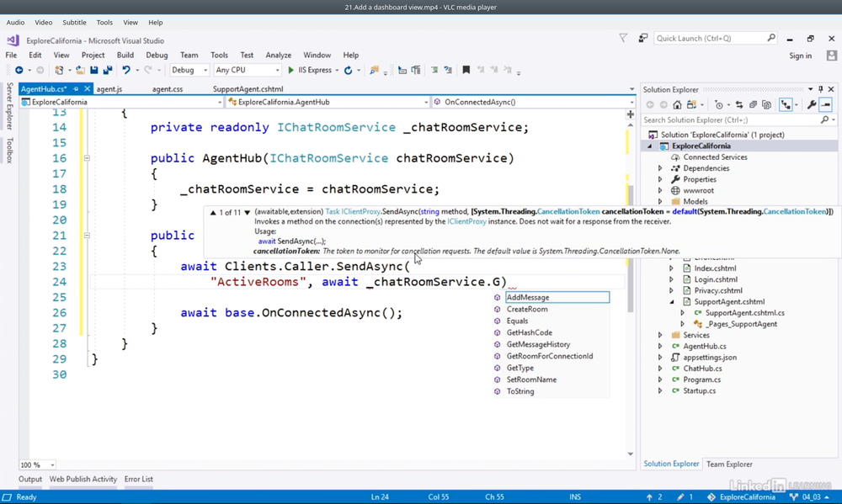
Task: Click the Open File folder icon
Action: [80, 71]
